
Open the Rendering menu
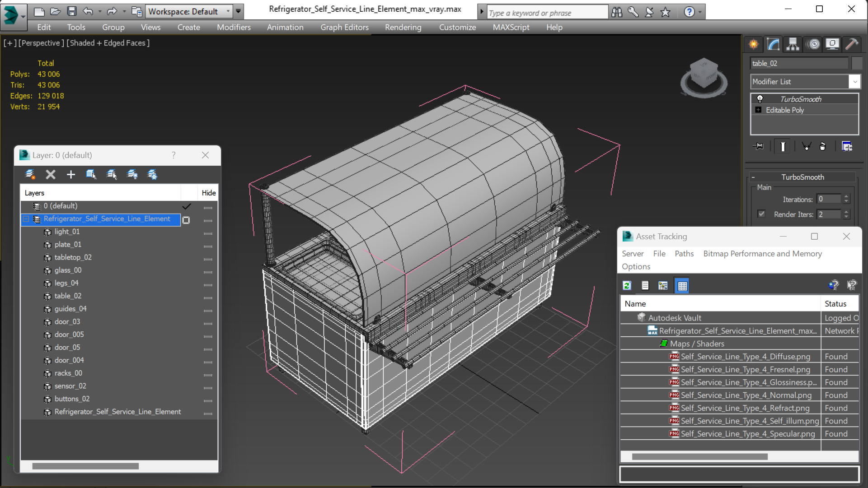[403, 27]
